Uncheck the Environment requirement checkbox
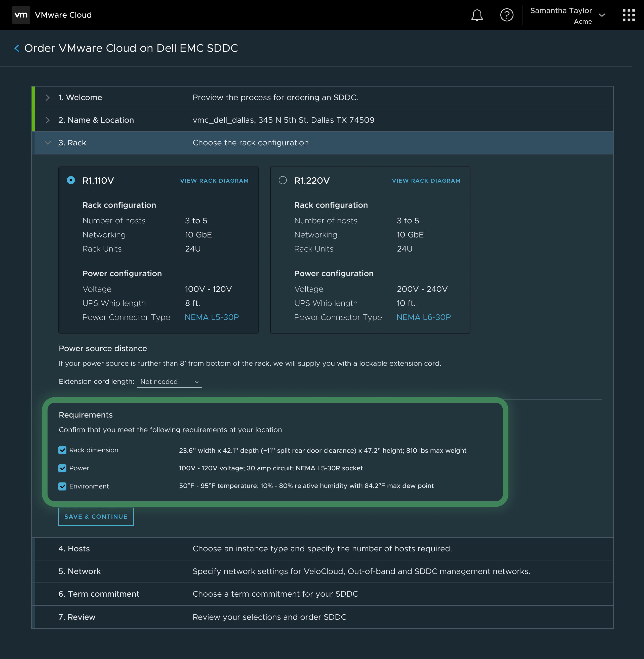The image size is (644, 659). (x=62, y=486)
